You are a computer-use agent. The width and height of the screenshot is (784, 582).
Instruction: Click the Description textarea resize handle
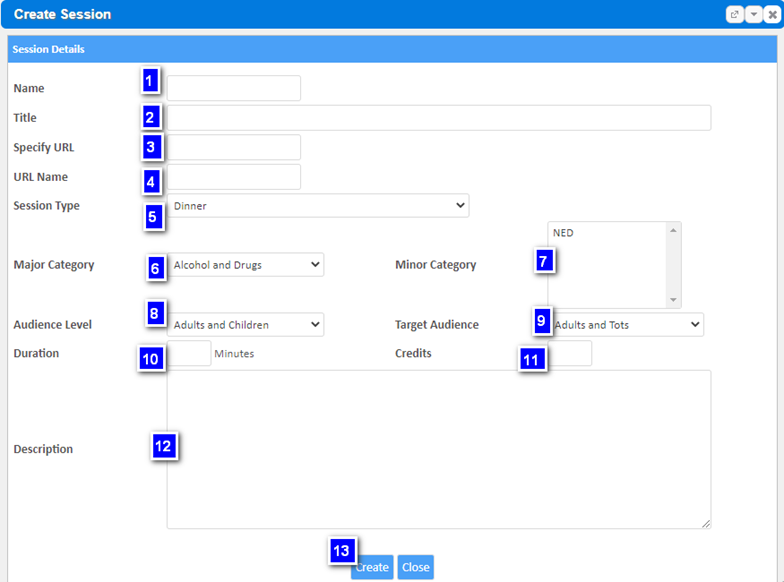(x=706, y=524)
